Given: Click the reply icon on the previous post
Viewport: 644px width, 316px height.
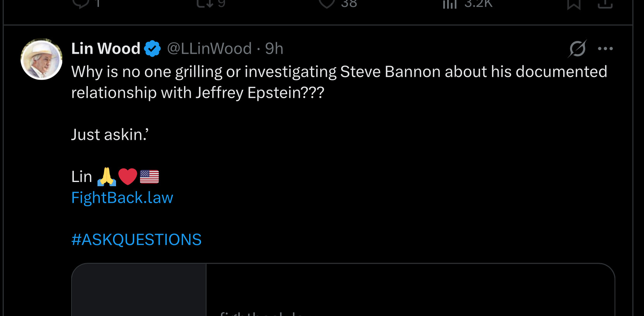Looking at the screenshot, I should coord(80,3).
